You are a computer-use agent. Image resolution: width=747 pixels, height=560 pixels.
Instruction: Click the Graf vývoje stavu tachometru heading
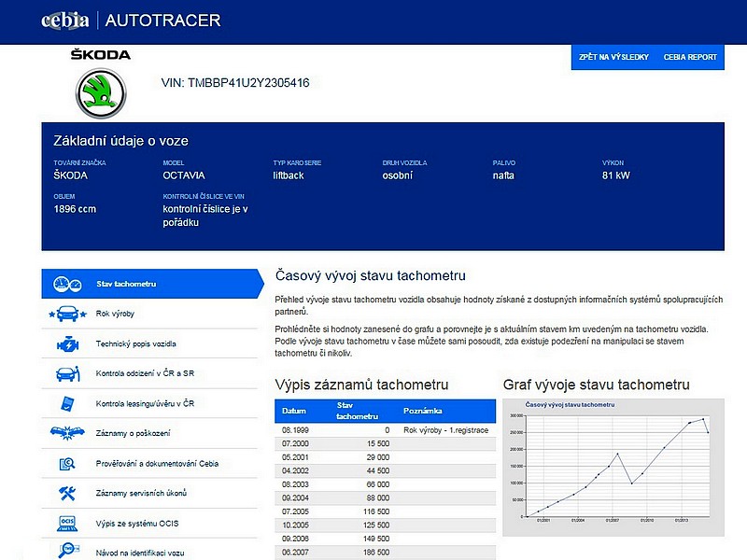tap(597, 385)
